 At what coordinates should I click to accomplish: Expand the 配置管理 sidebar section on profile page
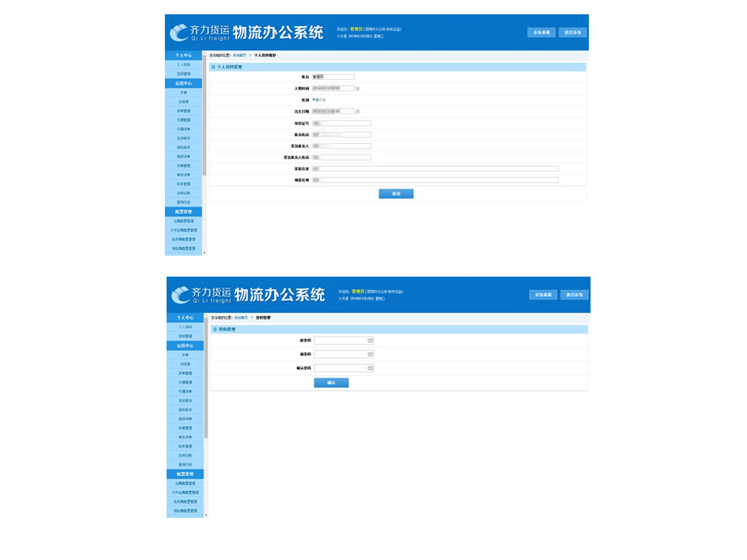[183, 212]
